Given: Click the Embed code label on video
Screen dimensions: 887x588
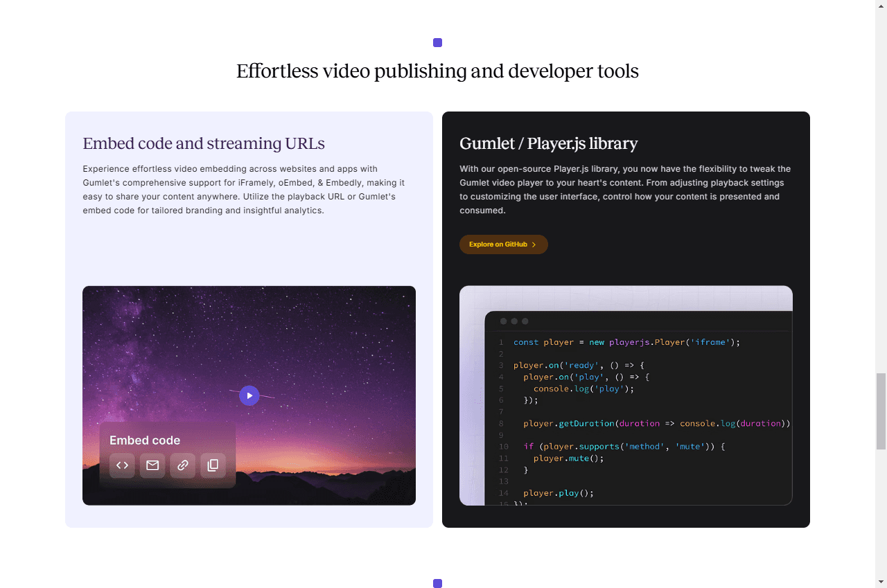Looking at the screenshot, I should pos(145,440).
